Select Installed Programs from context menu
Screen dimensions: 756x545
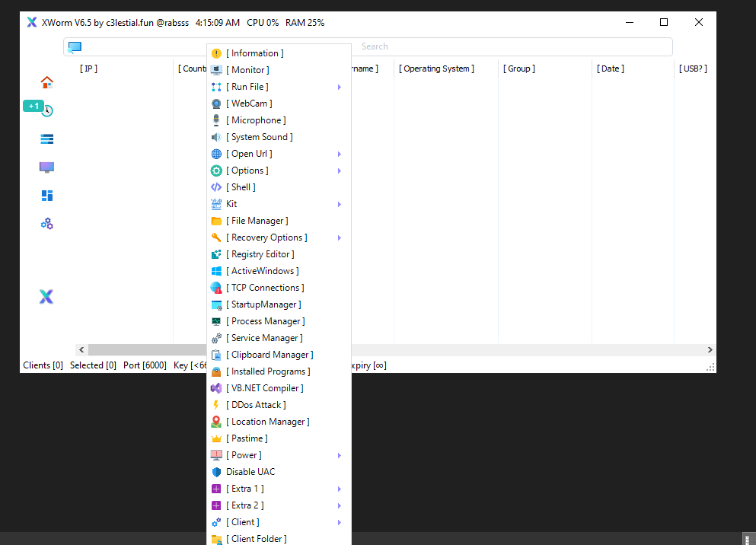[268, 371]
